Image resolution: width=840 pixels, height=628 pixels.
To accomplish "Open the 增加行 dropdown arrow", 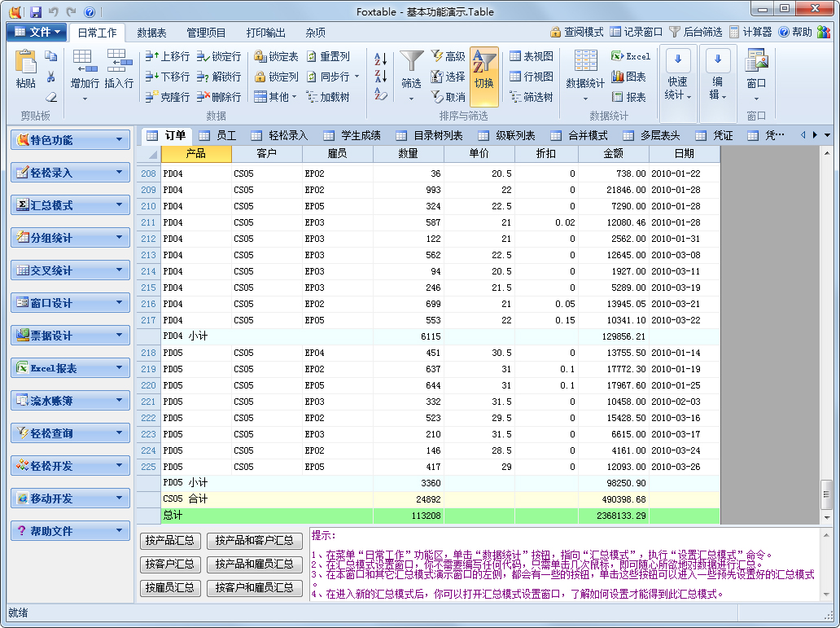I will pos(84,98).
